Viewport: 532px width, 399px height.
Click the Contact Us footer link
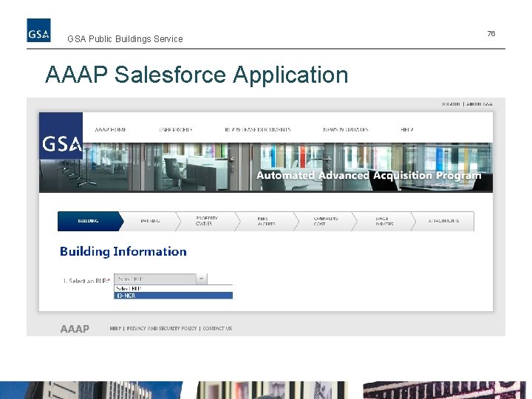pyautogui.click(x=217, y=328)
